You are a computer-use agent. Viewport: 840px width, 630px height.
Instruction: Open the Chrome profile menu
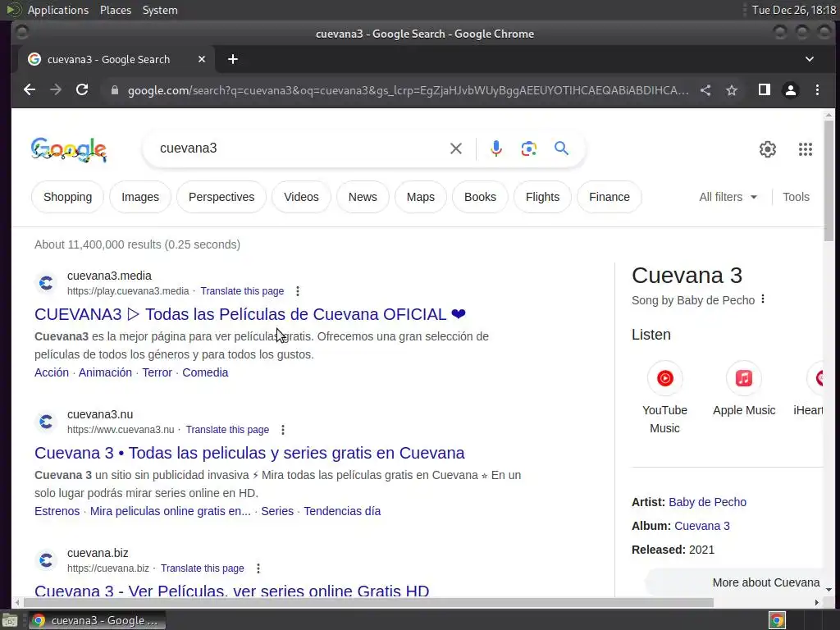coord(791,90)
